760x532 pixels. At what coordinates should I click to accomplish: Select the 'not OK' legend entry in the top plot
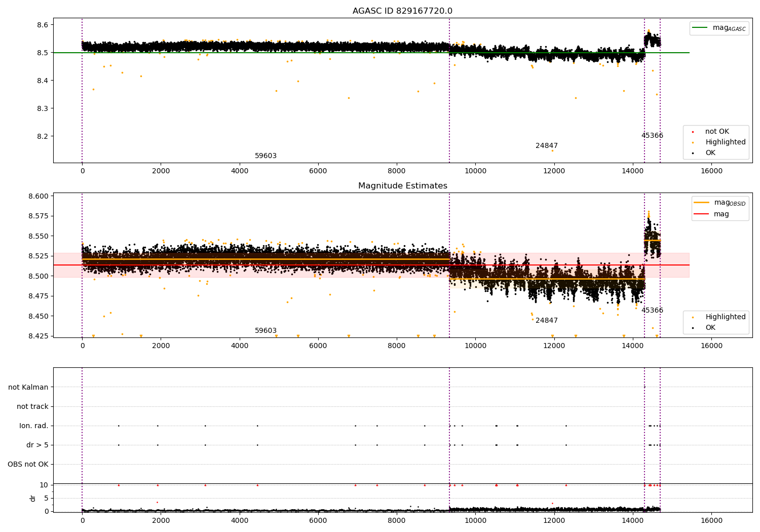(x=717, y=132)
